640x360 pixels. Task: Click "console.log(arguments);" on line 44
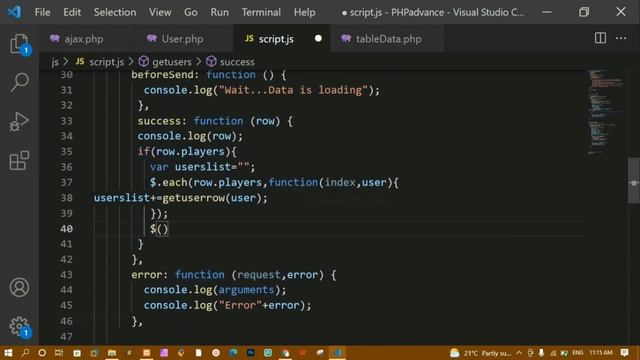[215, 290]
